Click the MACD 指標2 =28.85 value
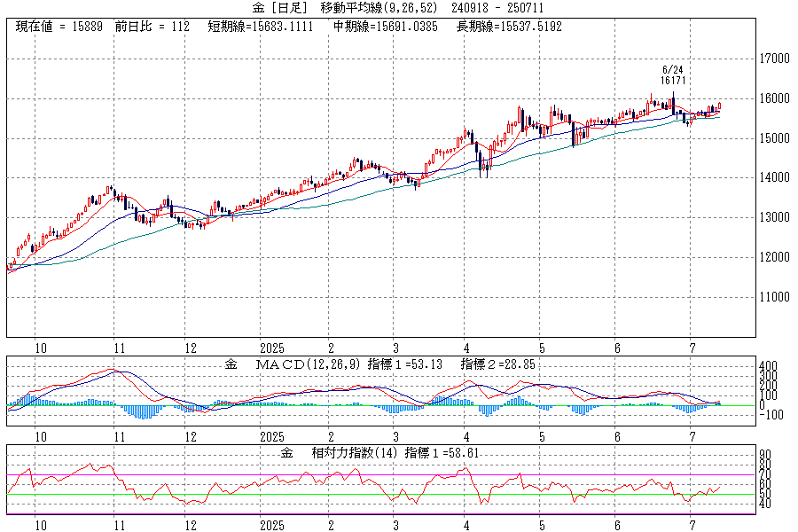The image size is (798, 532). click(x=497, y=364)
